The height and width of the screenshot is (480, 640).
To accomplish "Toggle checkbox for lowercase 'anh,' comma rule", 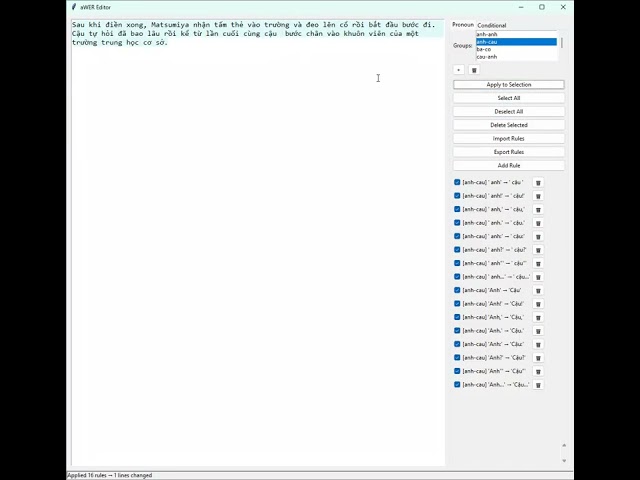I will coord(457,209).
